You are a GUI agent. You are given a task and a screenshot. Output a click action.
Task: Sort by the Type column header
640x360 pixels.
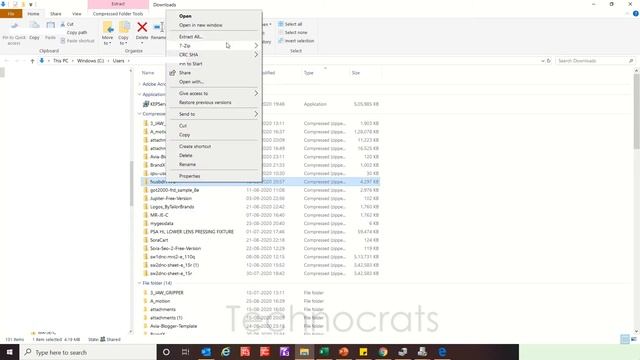[309, 73]
